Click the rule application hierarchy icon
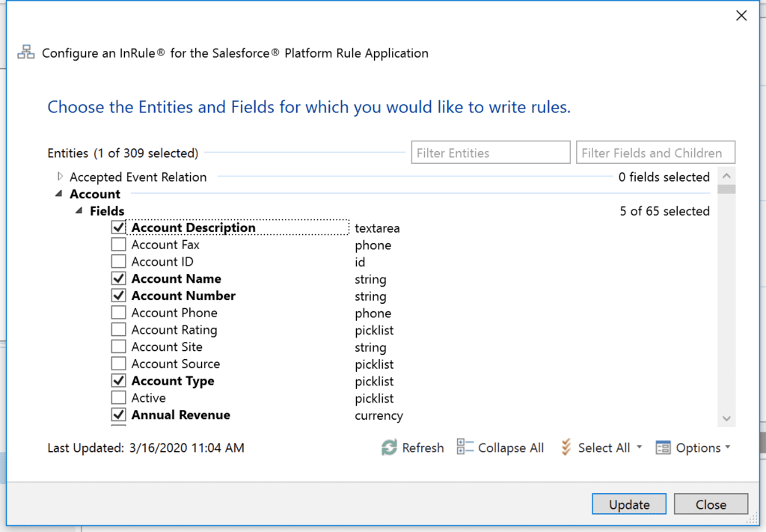This screenshot has height=532, width=766. click(26, 53)
